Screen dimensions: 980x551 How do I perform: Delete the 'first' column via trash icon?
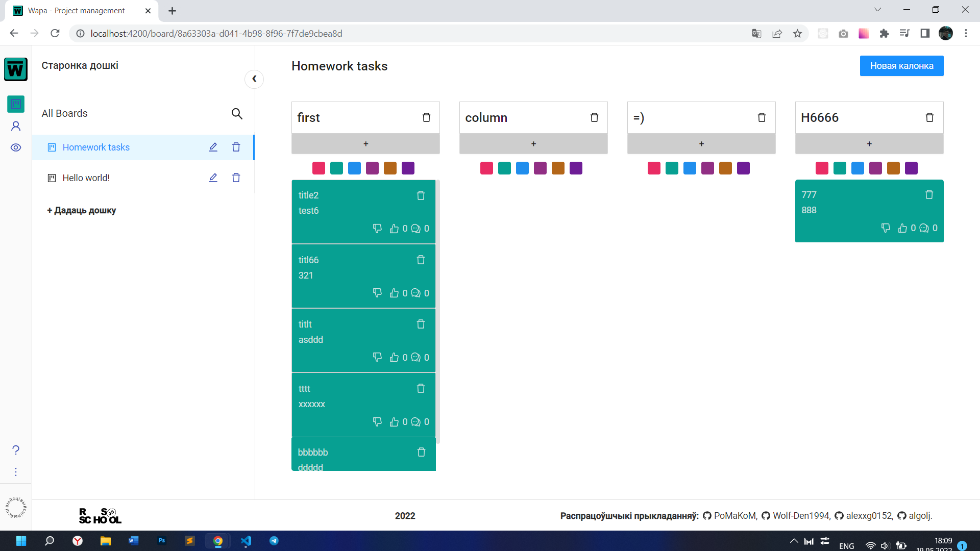[x=426, y=117]
